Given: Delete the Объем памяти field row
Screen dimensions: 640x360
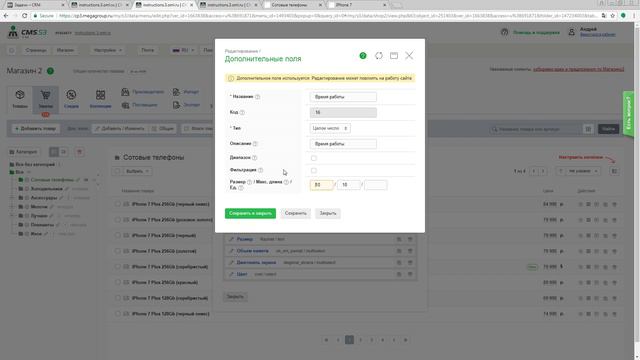Looking at the screenshot, I should pyautogui.click(x=410, y=251).
